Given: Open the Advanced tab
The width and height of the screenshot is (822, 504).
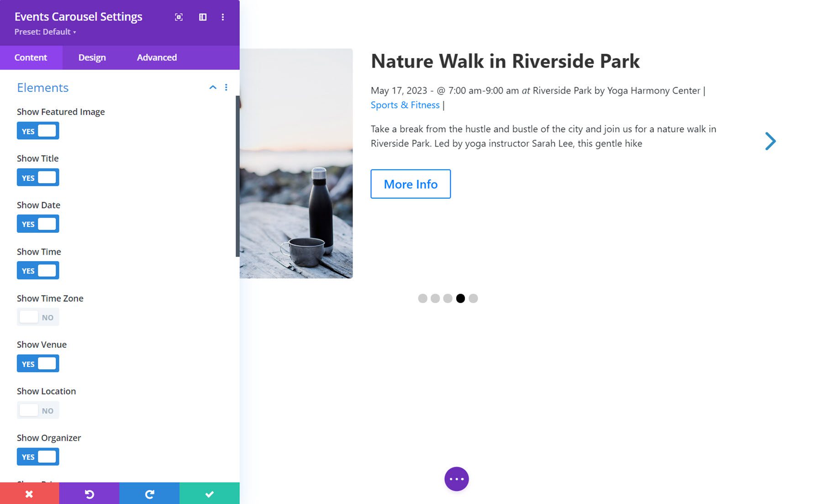Looking at the screenshot, I should pos(157,58).
